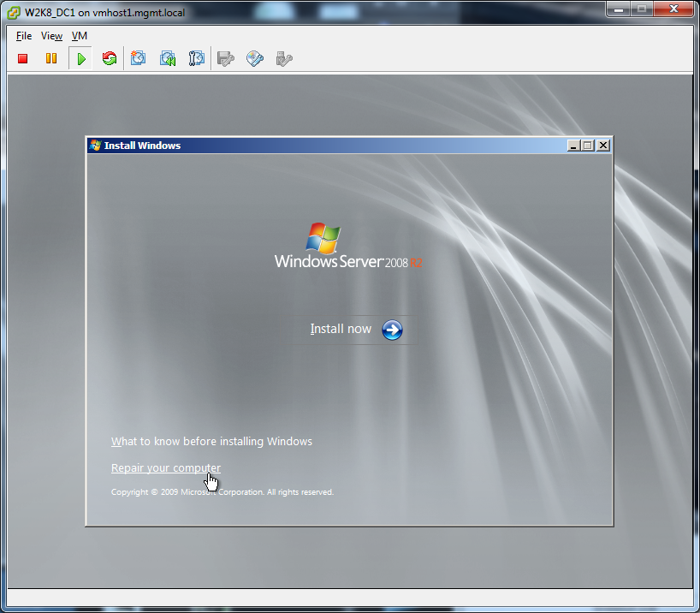Click the red Power Off toolbar icon
This screenshot has height=613, width=700.
click(x=23, y=58)
